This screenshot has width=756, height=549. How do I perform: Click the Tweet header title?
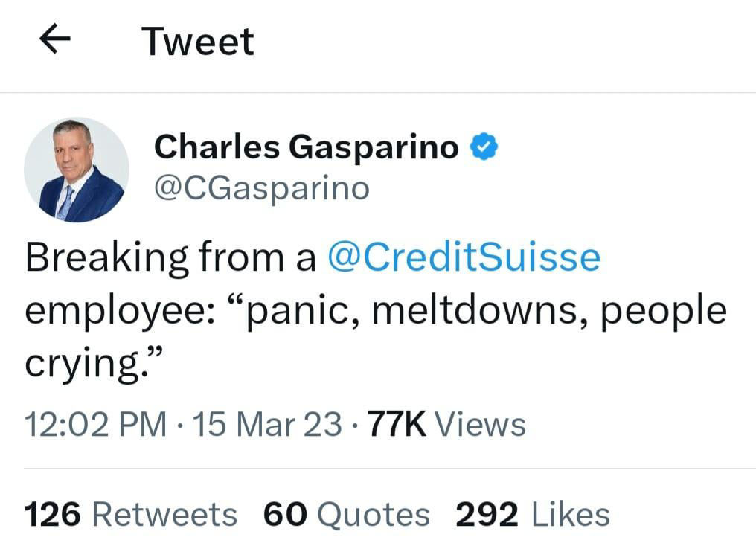[x=198, y=42]
